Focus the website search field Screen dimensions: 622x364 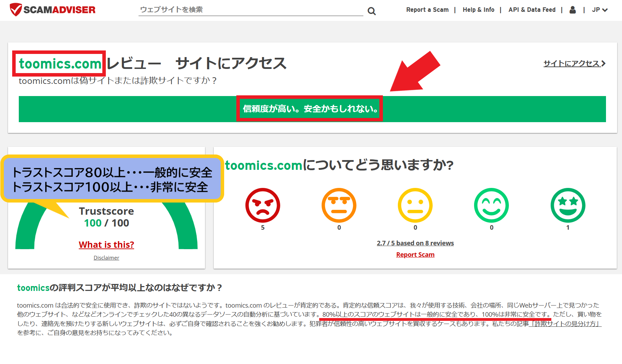coord(251,10)
